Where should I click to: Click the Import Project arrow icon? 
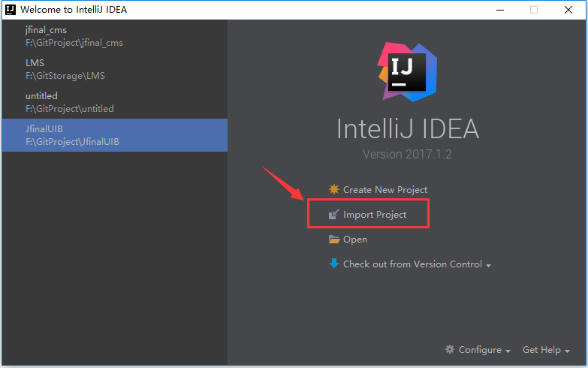(x=333, y=214)
